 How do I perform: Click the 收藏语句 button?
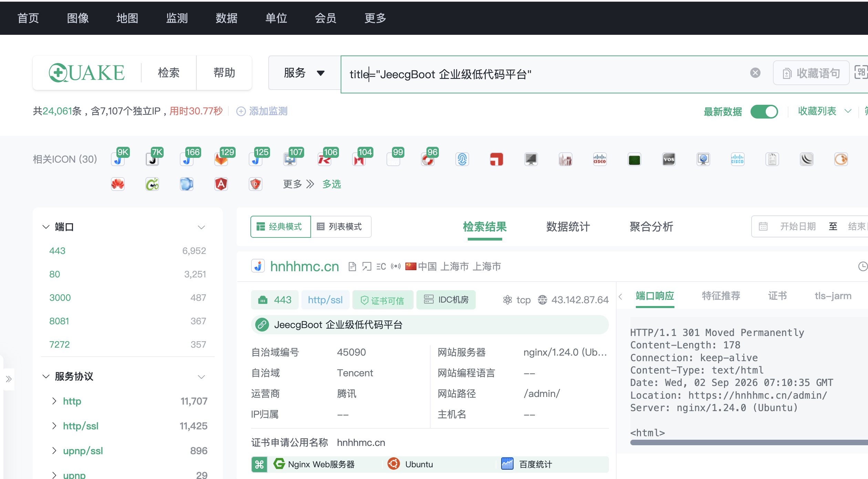(x=811, y=73)
